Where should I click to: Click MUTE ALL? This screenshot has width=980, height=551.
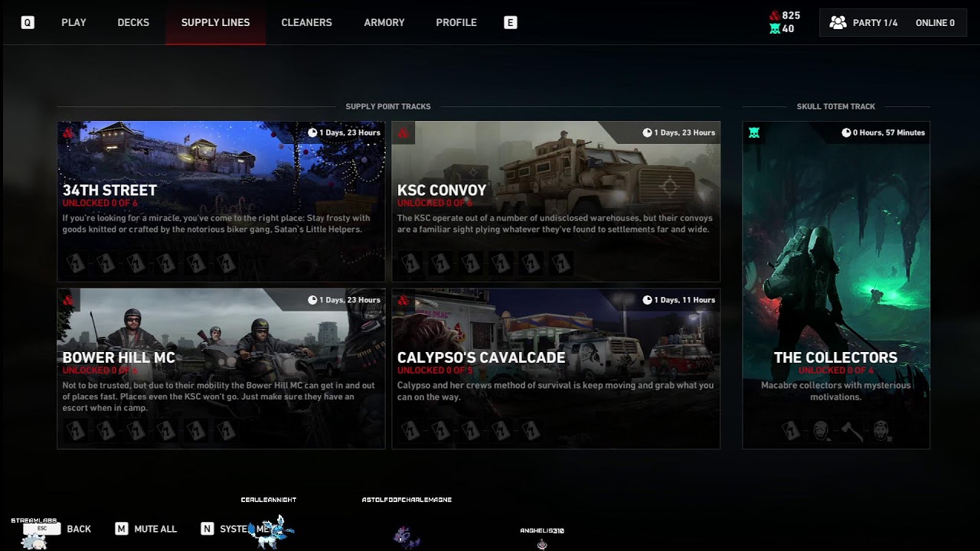point(155,529)
